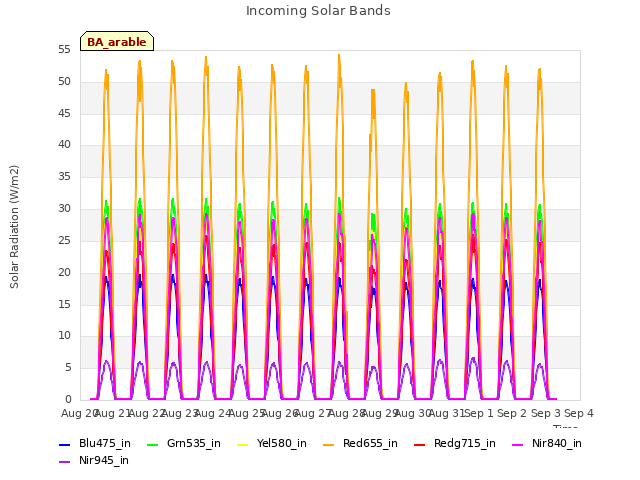Click the 20 y-axis tick label
640x480 pixels.
tap(64, 272)
